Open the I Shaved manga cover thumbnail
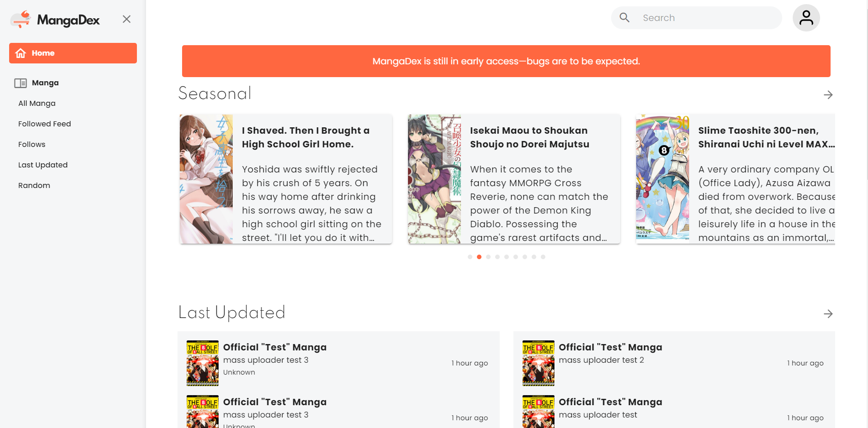Image resolution: width=868 pixels, height=428 pixels. (x=206, y=179)
